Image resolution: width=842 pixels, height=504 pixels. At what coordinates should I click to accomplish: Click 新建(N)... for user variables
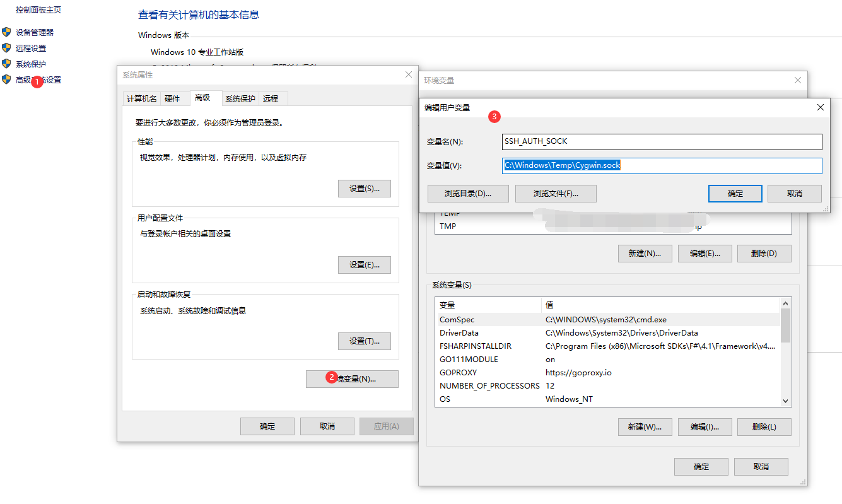pyautogui.click(x=645, y=254)
